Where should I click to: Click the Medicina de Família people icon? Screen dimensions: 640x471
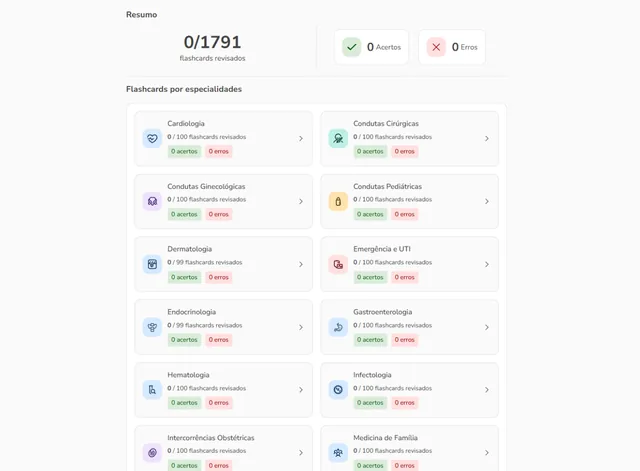coord(338,453)
